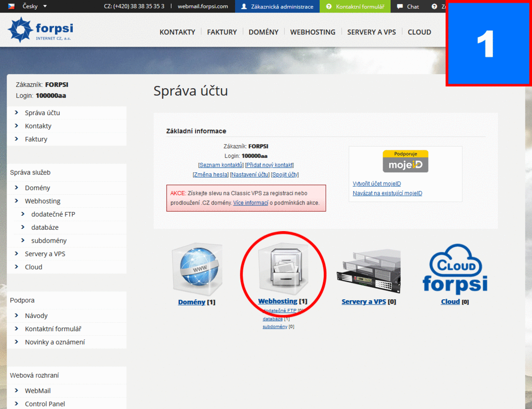This screenshot has width=532, height=409.
Task: Open the SERVERY A VPS menu item
Action: click(371, 32)
